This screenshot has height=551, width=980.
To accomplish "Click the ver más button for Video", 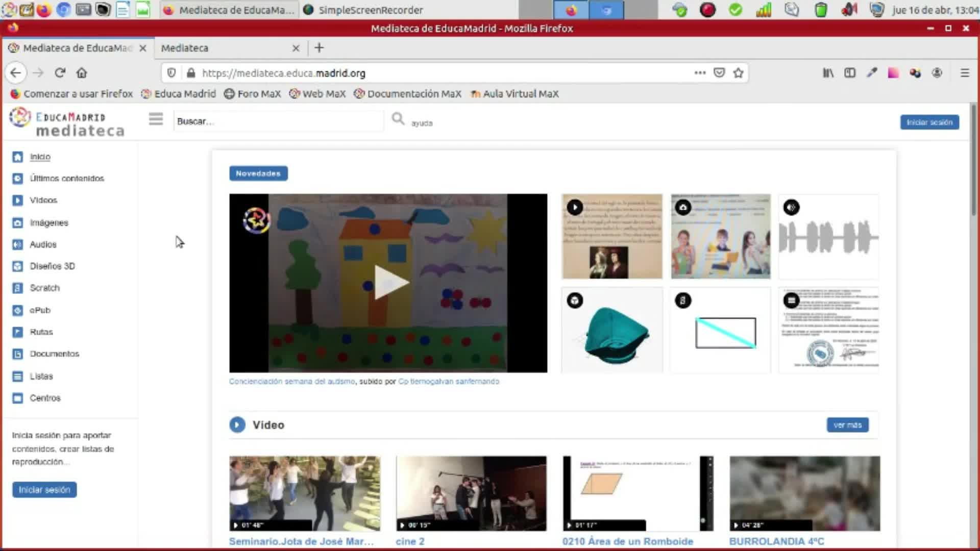I will [847, 425].
